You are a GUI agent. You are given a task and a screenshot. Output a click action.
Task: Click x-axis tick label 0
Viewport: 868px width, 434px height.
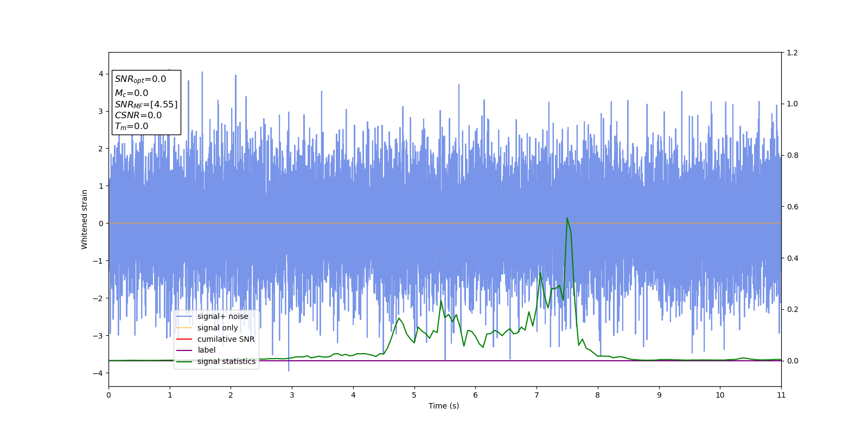point(108,395)
